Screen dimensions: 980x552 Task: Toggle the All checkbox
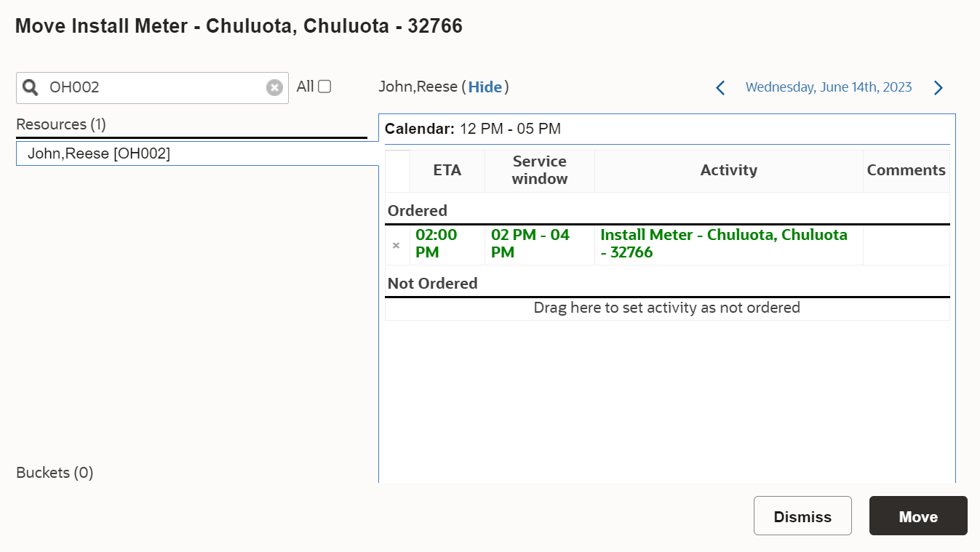click(x=324, y=87)
